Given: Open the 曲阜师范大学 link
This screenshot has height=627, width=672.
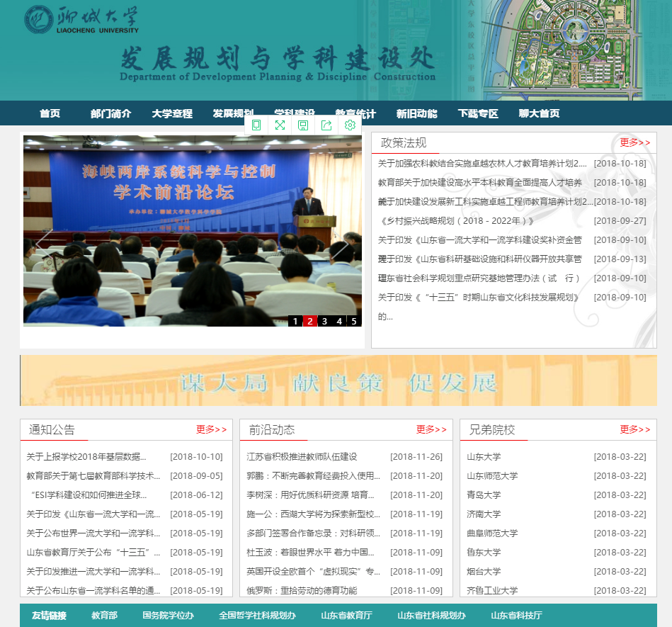Looking at the screenshot, I should point(492,533).
